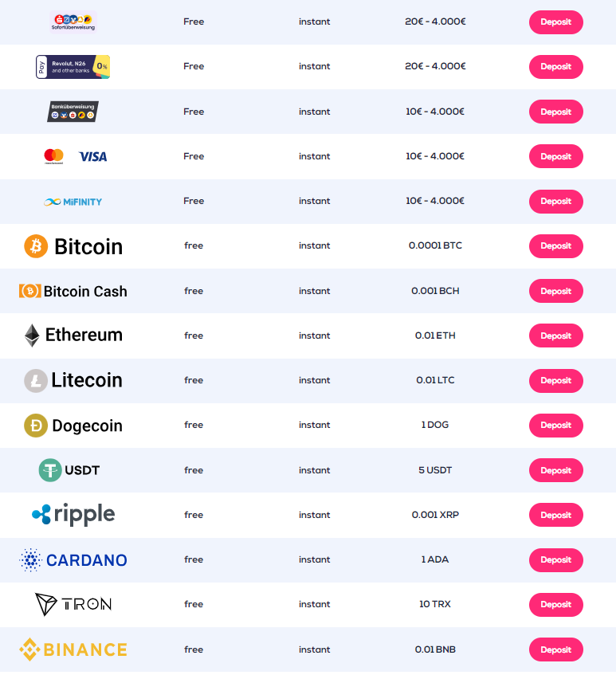Deposit with Sofortüberweisung
This screenshot has height=675, width=616.
click(x=555, y=22)
